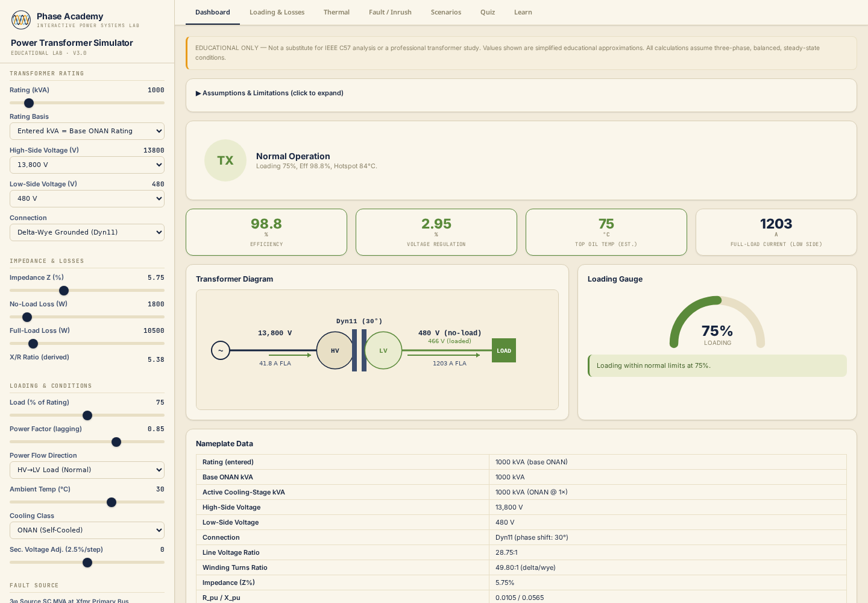The width and height of the screenshot is (868, 603).
Task: Switch to the Fault / Inrush tab
Action: [390, 12]
